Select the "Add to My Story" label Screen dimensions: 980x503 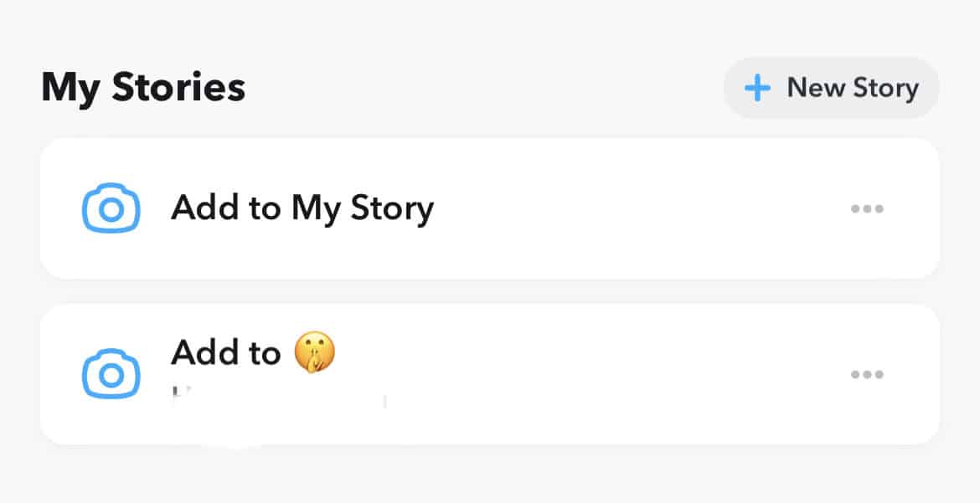302,208
